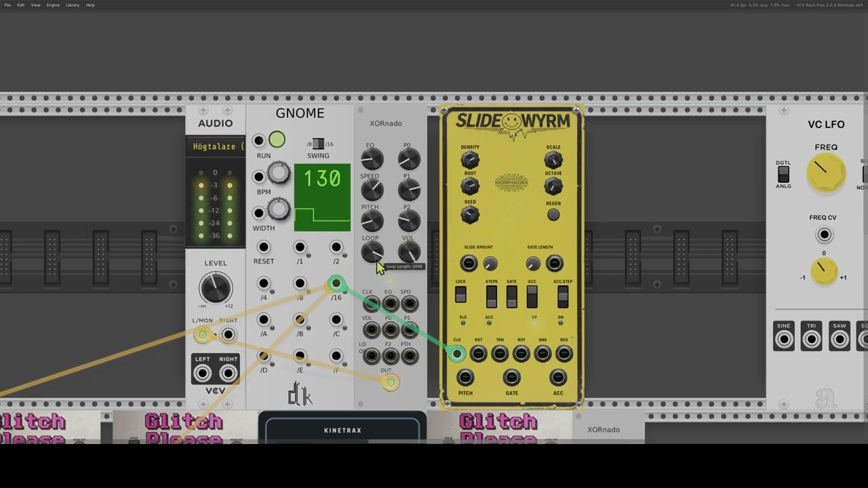Click the DENSITY knob on Slide Wyrm
The image size is (868, 488).
469,160
